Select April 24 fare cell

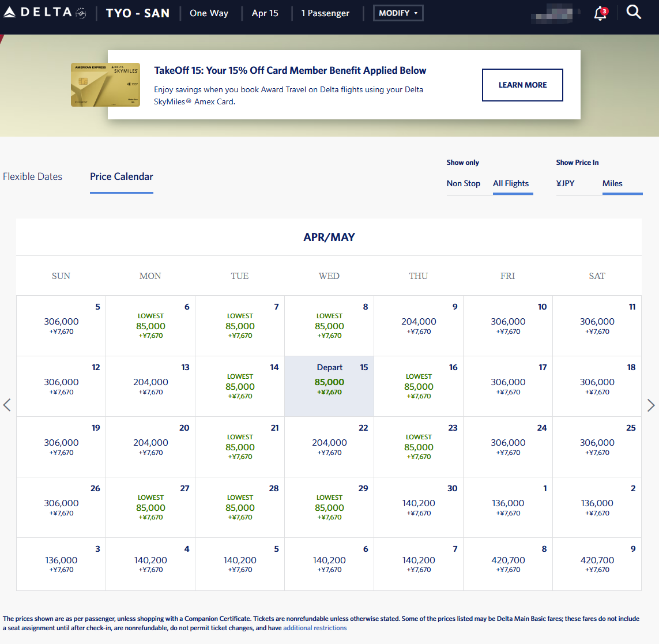coord(508,447)
